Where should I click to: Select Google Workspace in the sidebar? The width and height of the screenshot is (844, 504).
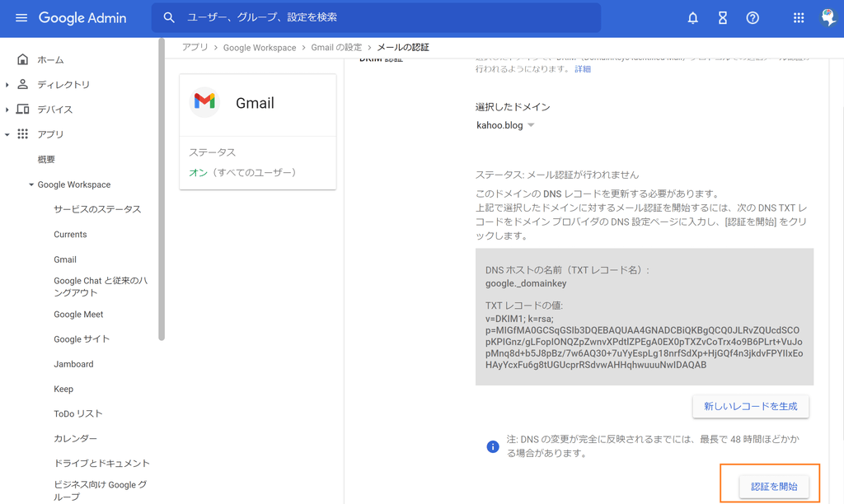74,184
